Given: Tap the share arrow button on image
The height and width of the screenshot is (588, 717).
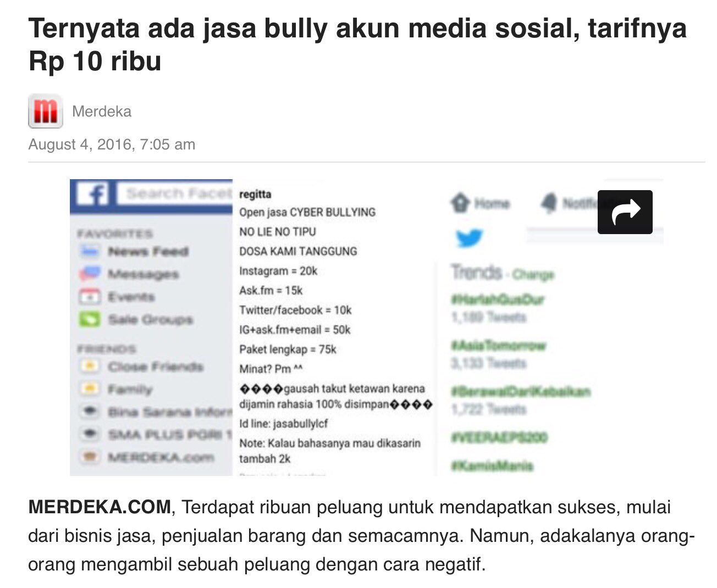Looking at the screenshot, I should click(x=625, y=212).
